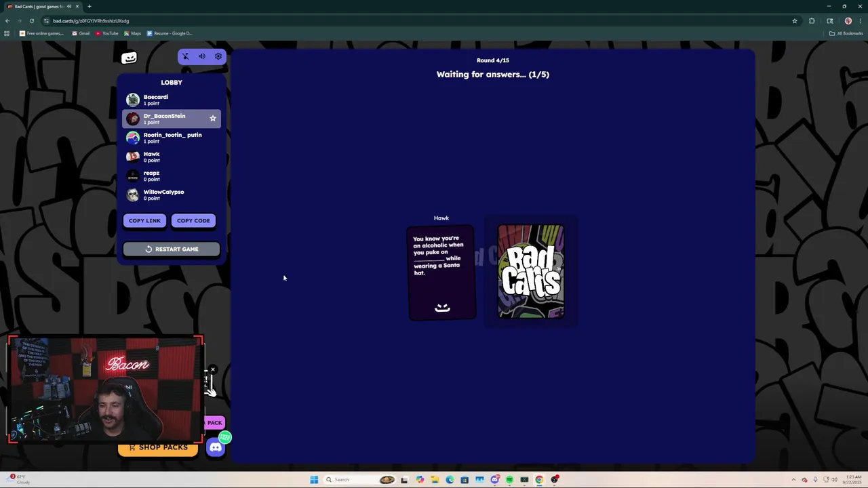
Task: Open Microsoft Edge from taskbar
Action: pos(450,480)
